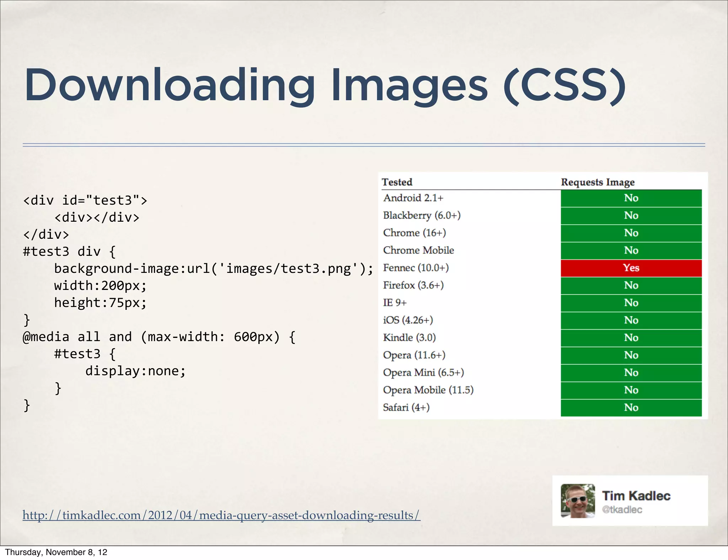This screenshot has height=560, width=728.
Task: Click the 'Fennec (10.0+)' row label
Action: [x=416, y=268]
